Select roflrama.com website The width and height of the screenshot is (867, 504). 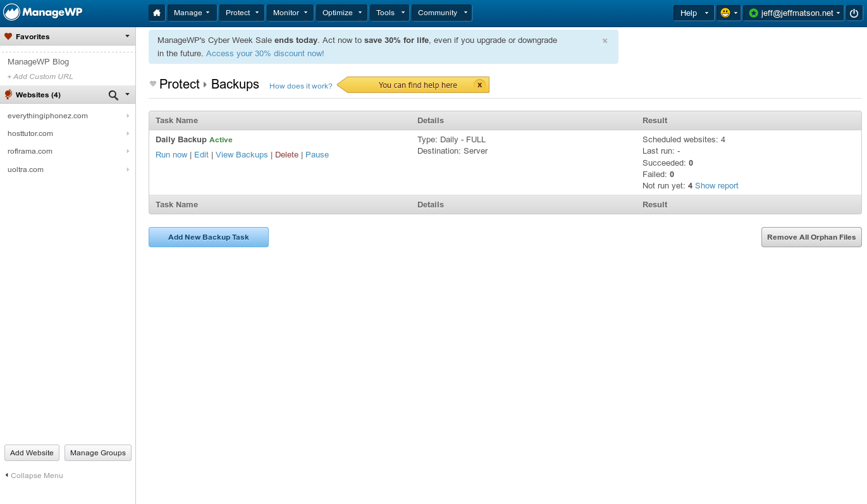pos(30,151)
